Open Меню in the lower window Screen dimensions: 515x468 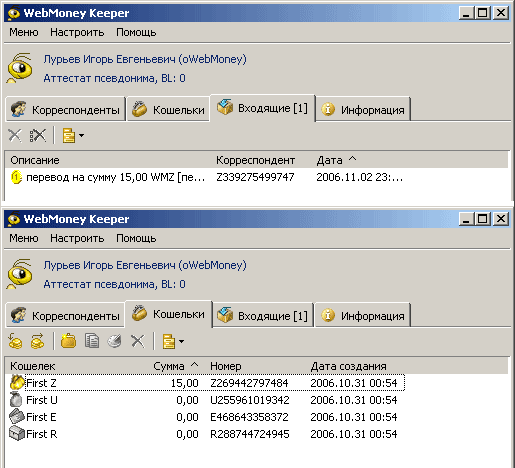coord(24,238)
